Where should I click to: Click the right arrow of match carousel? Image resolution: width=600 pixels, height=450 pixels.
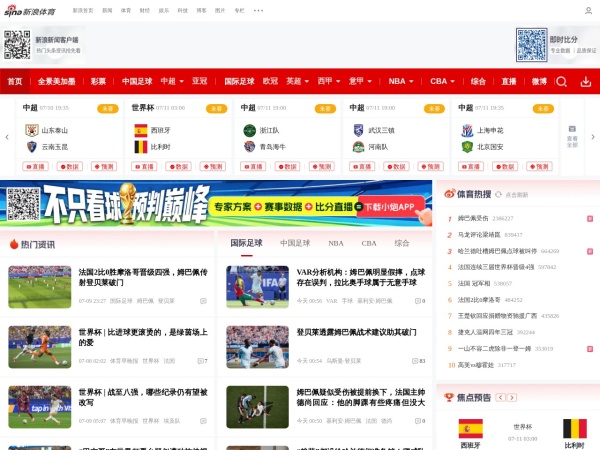[x=593, y=137]
